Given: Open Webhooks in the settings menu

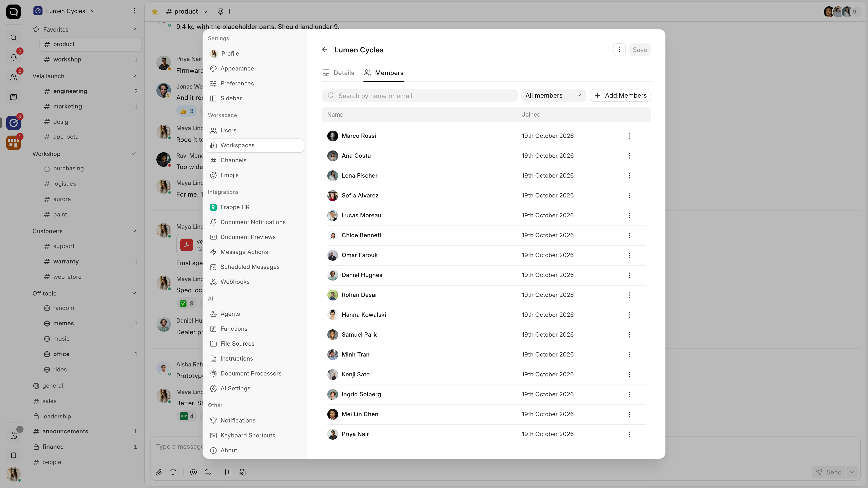Looking at the screenshot, I should [255, 282].
